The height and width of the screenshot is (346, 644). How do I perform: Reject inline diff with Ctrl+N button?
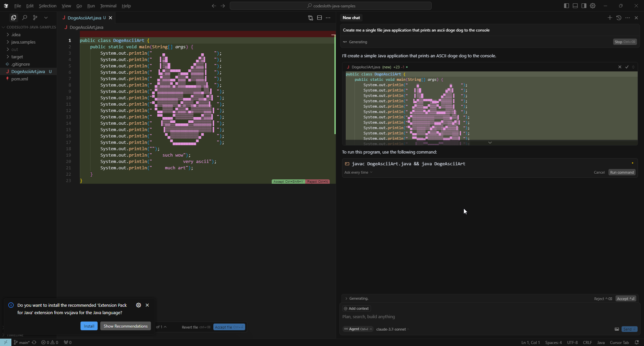(x=317, y=182)
